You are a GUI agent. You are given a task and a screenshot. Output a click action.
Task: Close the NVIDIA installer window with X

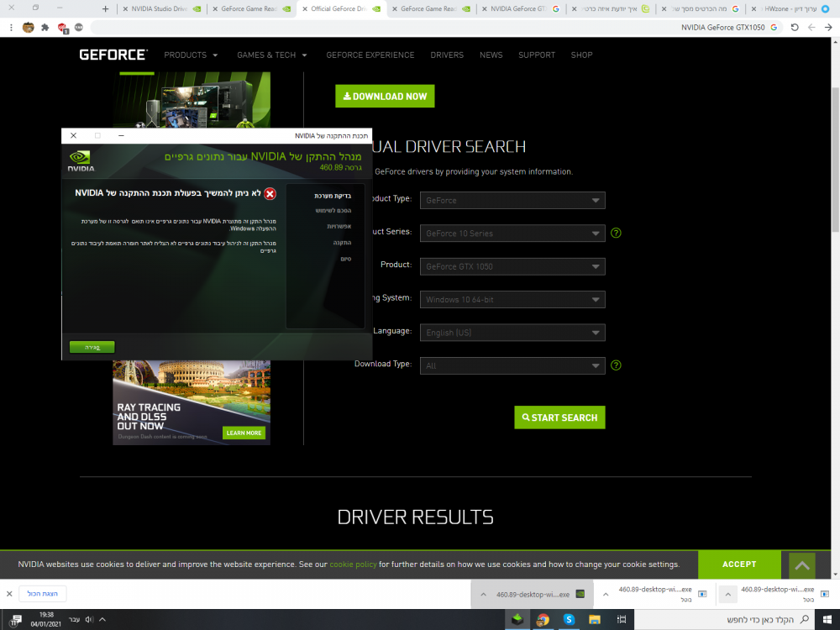[73, 135]
